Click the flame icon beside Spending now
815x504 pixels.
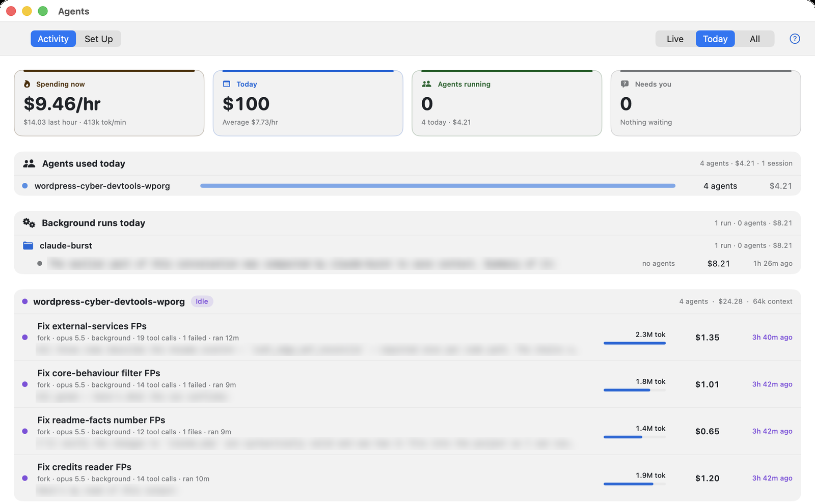tap(27, 84)
